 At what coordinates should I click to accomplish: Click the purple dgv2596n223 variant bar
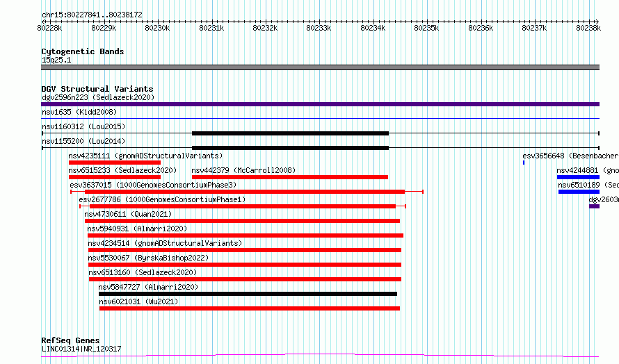(320, 104)
